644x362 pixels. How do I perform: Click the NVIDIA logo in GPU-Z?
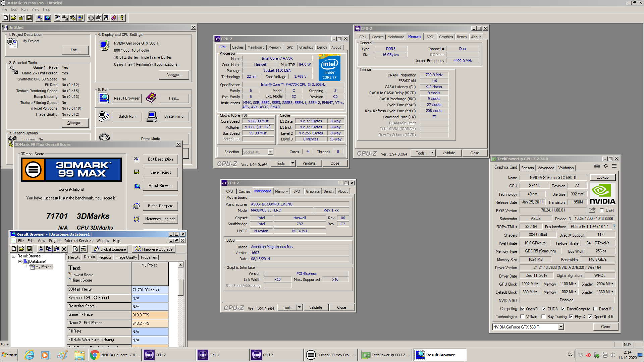(x=602, y=194)
